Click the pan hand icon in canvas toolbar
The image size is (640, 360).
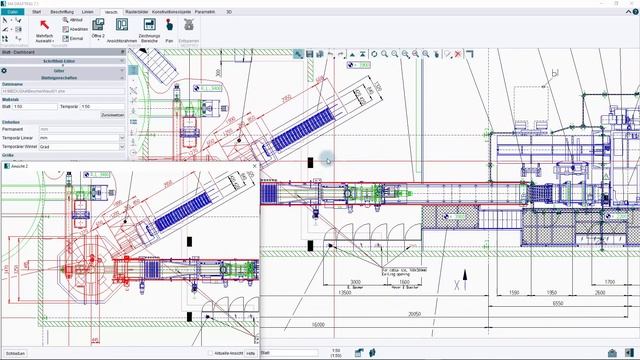[436, 54]
